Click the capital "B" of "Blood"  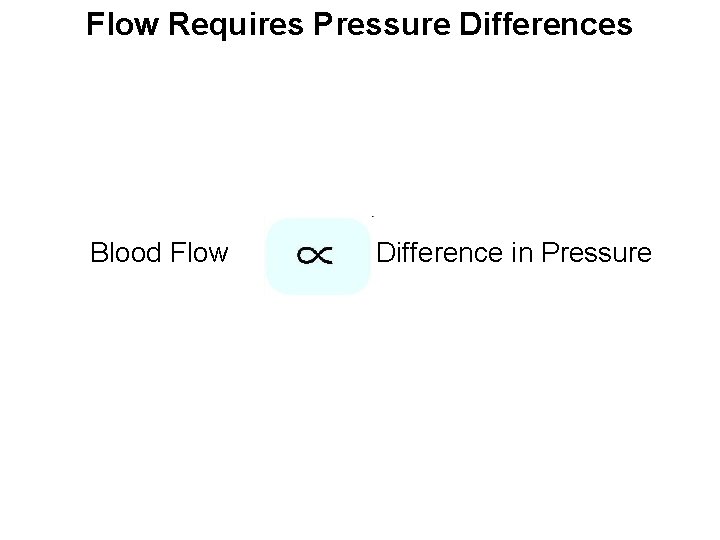(99, 252)
